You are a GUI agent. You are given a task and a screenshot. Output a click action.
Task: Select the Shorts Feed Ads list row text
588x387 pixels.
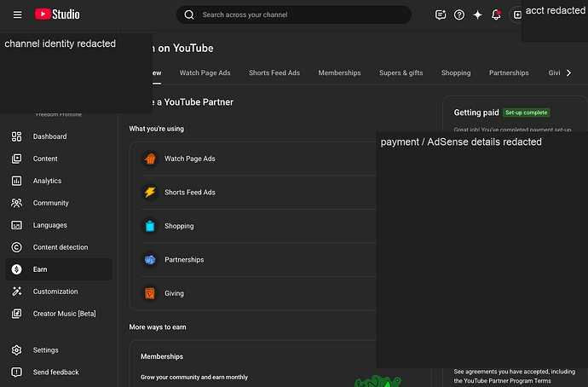[190, 193]
